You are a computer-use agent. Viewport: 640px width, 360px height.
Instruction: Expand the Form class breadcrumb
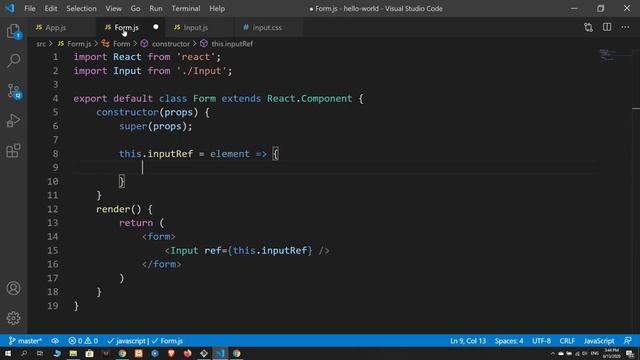116,44
